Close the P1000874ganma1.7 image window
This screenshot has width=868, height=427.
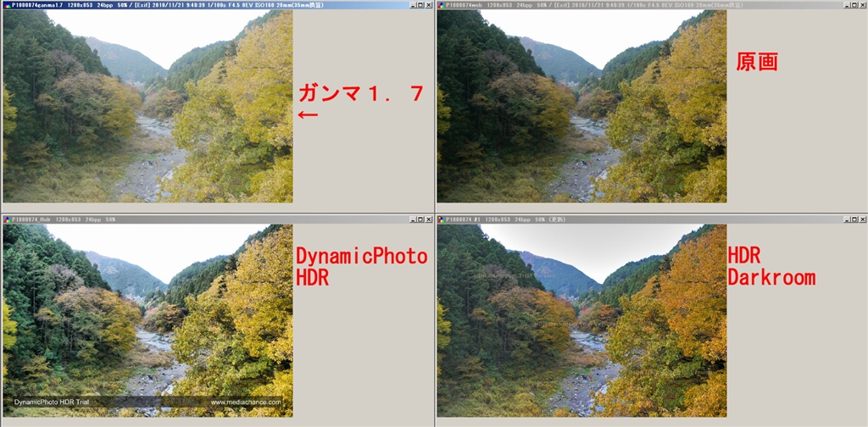[428, 5]
